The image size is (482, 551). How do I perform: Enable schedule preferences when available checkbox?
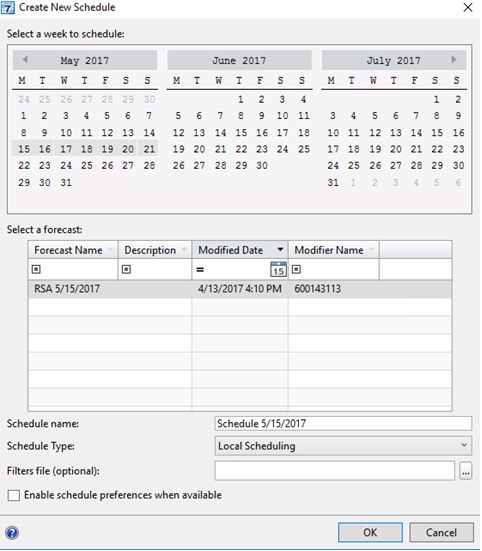14,495
